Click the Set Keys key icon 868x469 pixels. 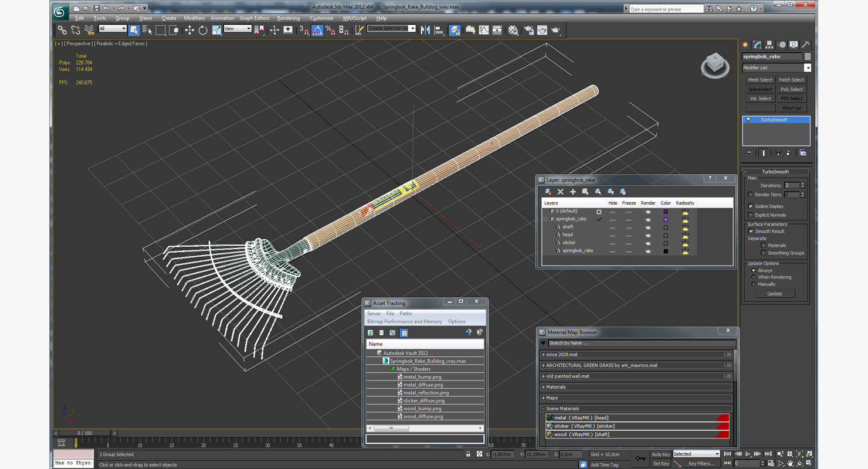click(x=640, y=458)
